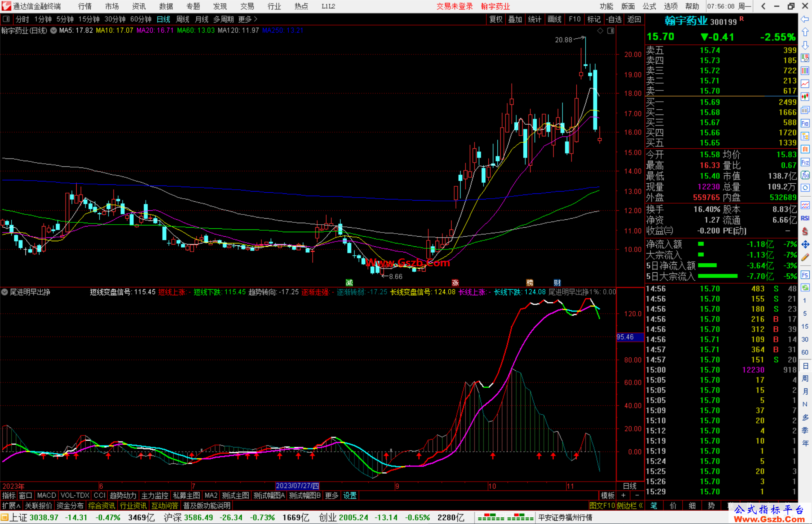
Task: Click the wavy multi-line indicator icon
Action: (805, 205)
